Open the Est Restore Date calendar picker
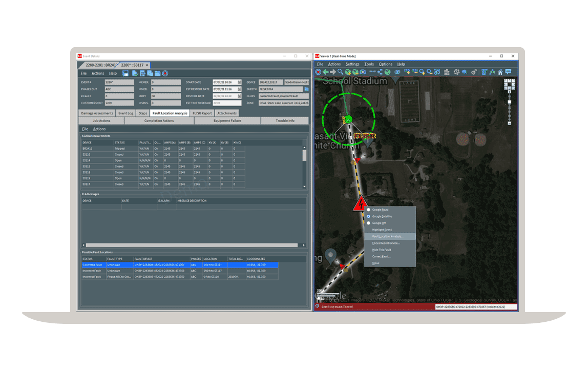 point(239,89)
